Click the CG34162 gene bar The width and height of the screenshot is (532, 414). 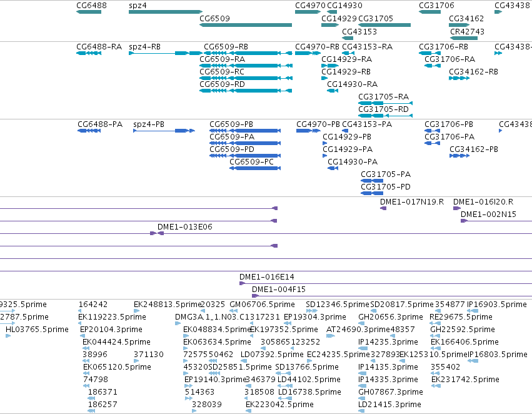tap(459, 25)
